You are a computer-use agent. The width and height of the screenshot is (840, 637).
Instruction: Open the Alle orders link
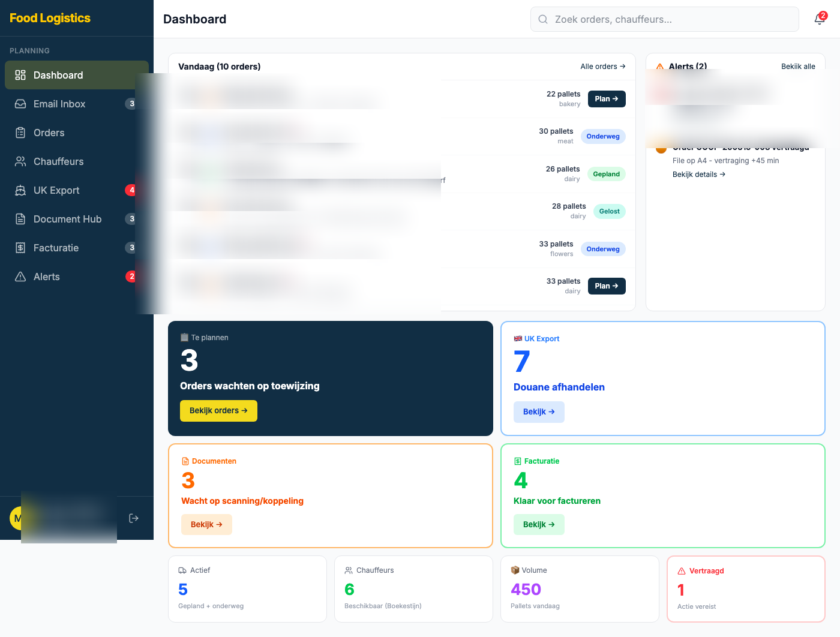602,67
